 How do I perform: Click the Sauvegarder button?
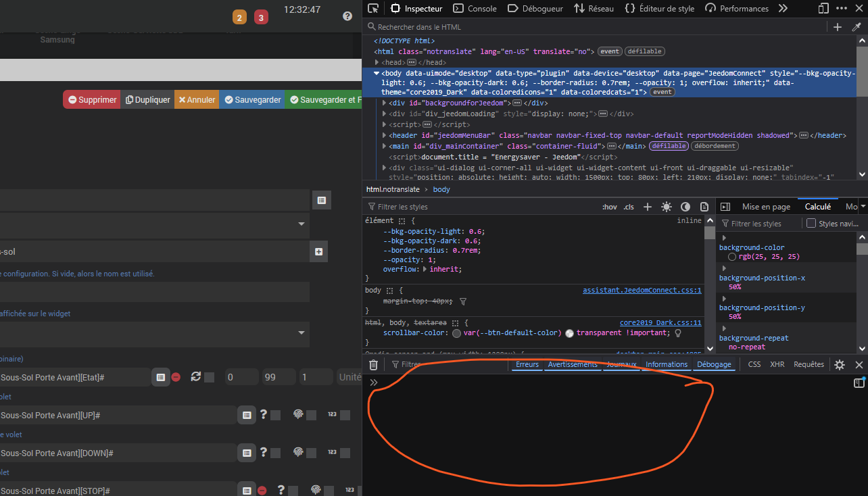(x=251, y=99)
